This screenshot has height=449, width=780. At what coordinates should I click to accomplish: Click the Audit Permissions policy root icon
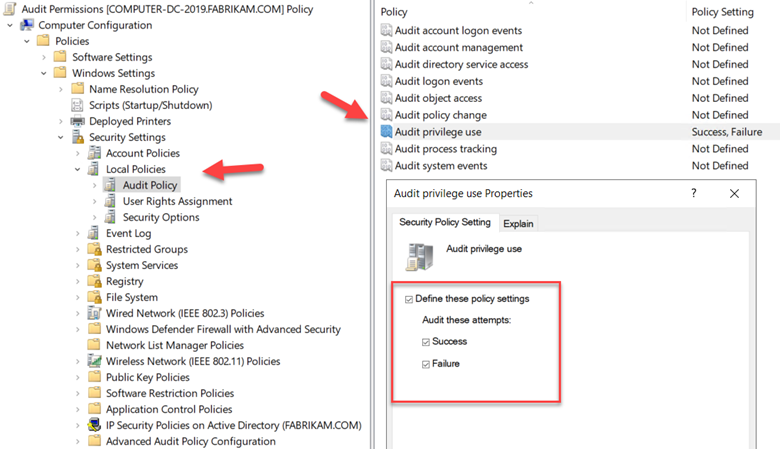[9, 9]
